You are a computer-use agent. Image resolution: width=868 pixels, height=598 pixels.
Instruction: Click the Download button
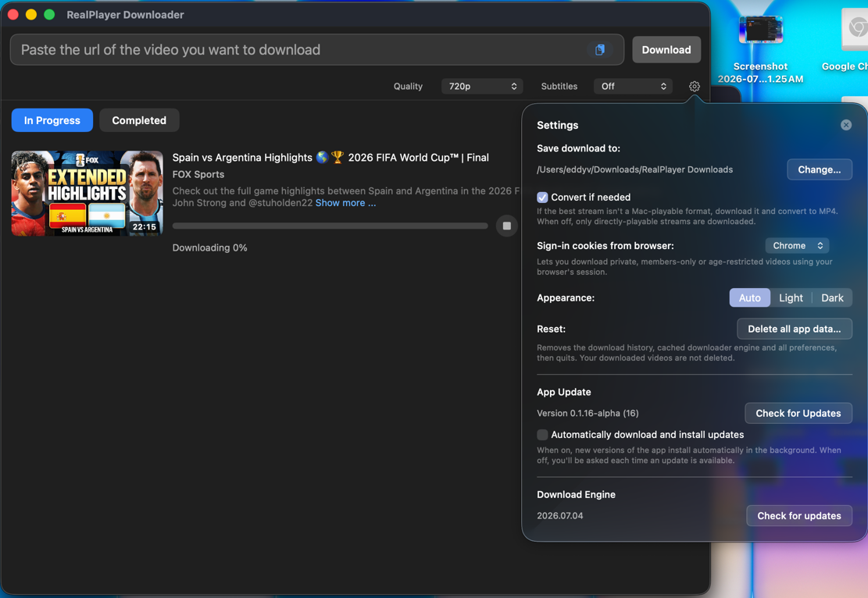[666, 50]
